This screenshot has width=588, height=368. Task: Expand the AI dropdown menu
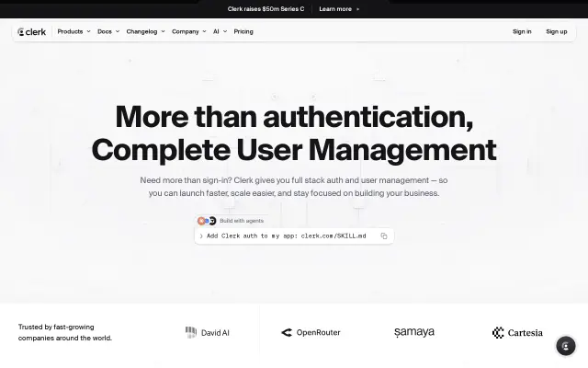220,31
